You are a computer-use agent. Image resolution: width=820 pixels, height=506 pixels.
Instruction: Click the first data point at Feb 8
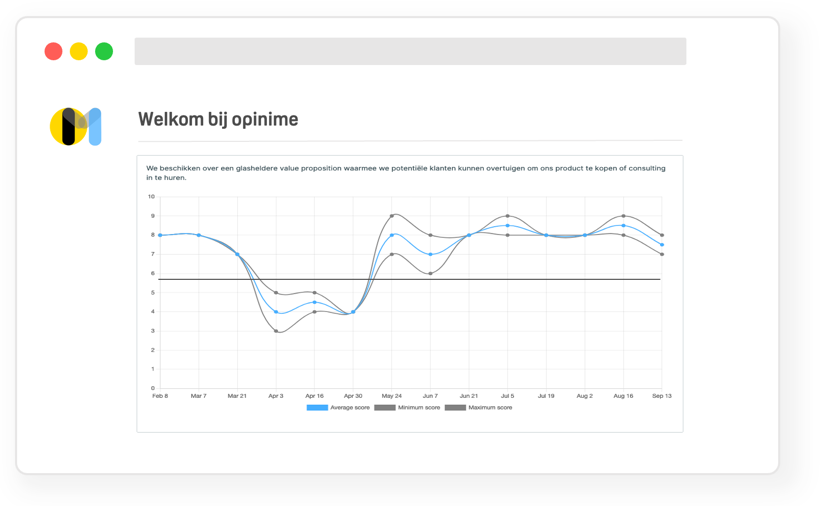coord(160,235)
